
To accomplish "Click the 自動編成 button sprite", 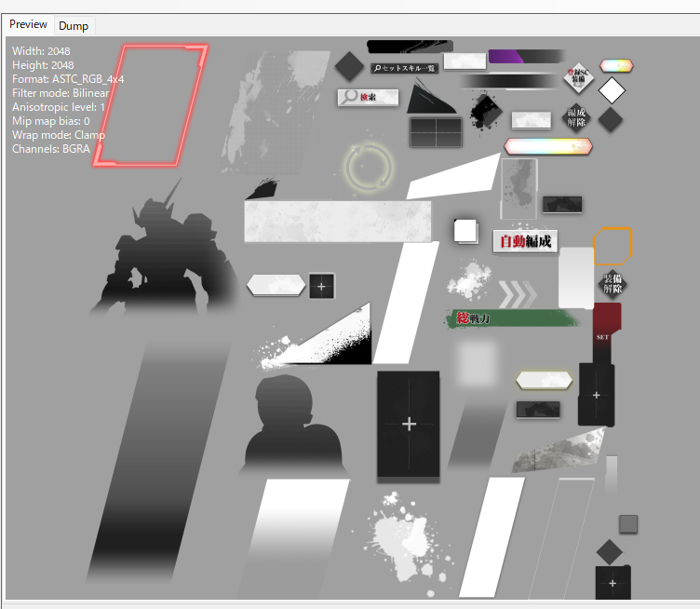I will coord(525,241).
